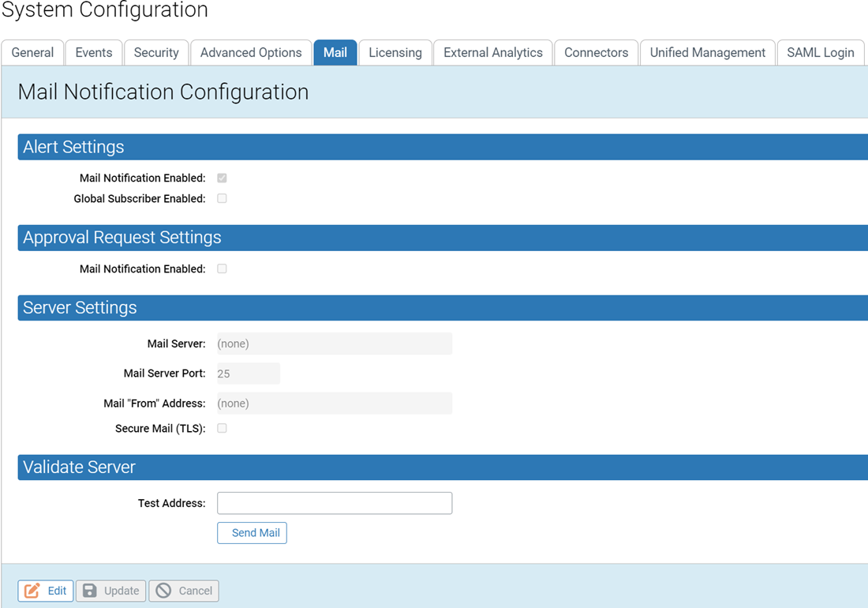Screen dimensions: 868x608
Task: Switch to the General tab
Action: pyautogui.click(x=32, y=52)
